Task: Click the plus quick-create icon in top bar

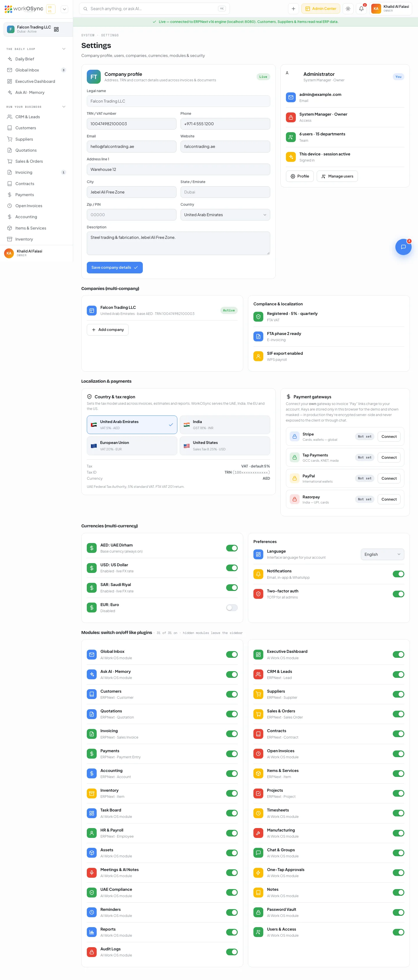Action: (293, 9)
